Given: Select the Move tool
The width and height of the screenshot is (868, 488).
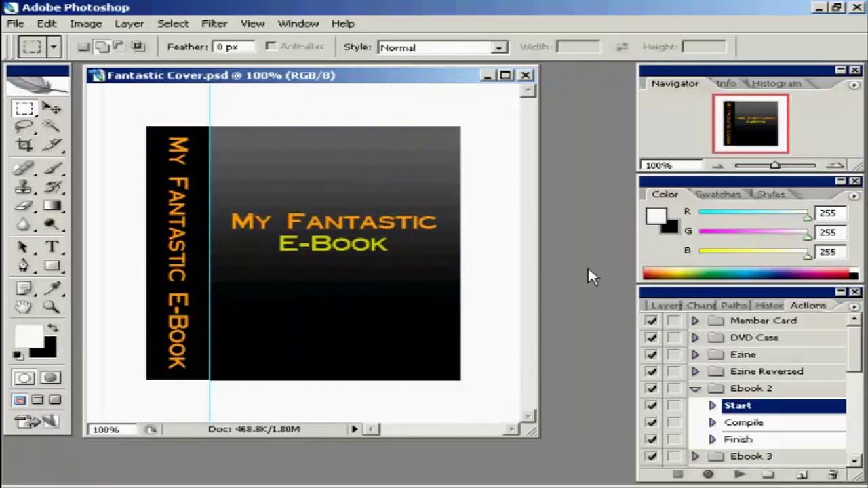Looking at the screenshot, I should tap(51, 108).
